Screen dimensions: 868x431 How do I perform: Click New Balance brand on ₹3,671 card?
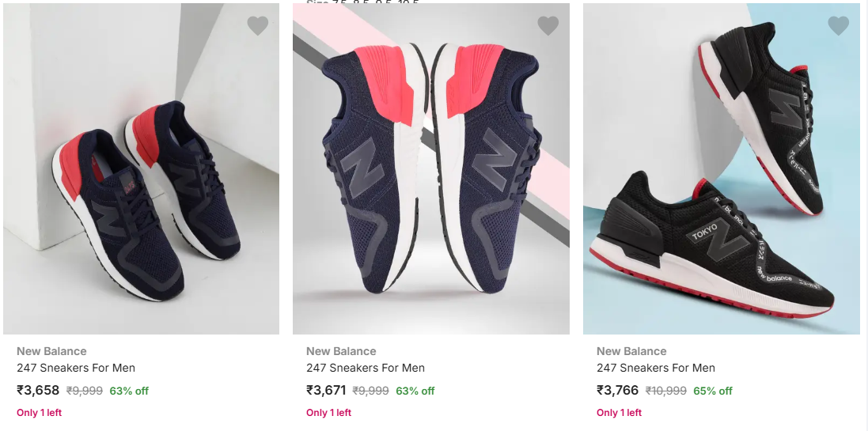point(341,351)
